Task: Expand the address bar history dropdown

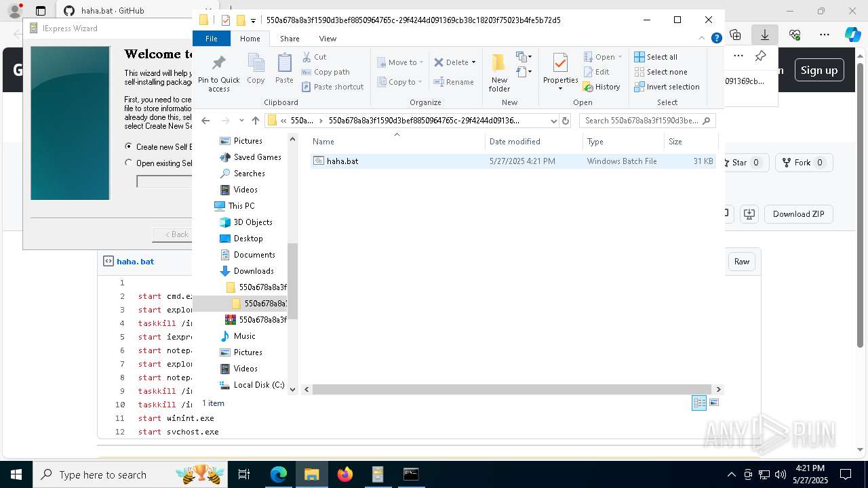Action: pyautogui.click(x=553, y=121)
